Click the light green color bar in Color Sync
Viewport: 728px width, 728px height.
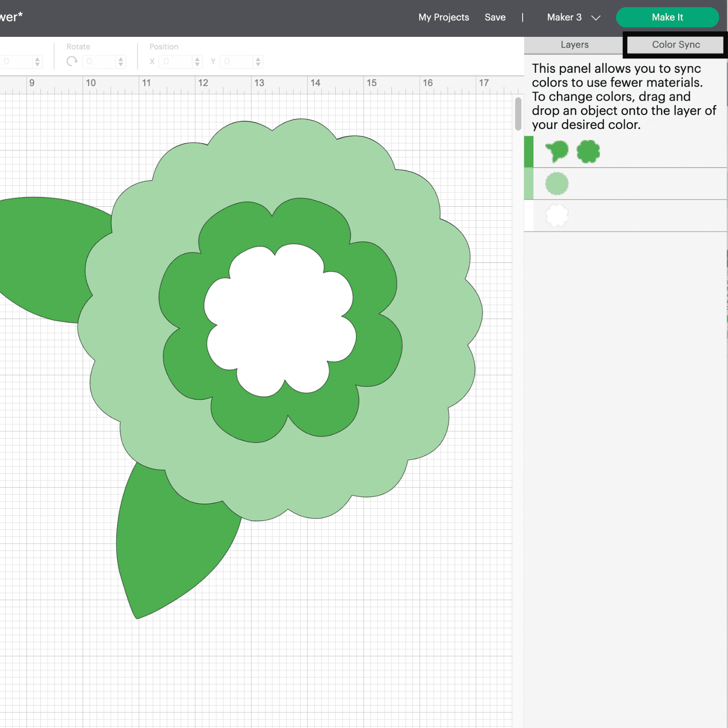click(528, 183)
